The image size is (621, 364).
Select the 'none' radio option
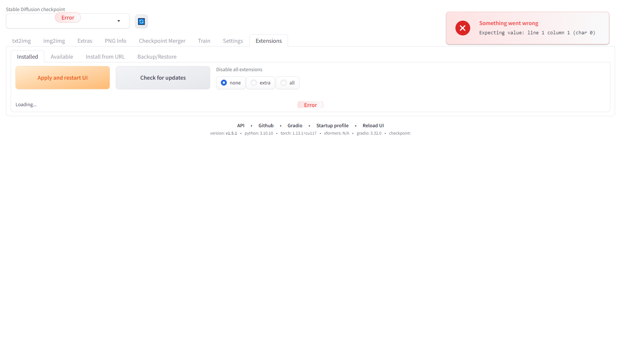(224, 83)
